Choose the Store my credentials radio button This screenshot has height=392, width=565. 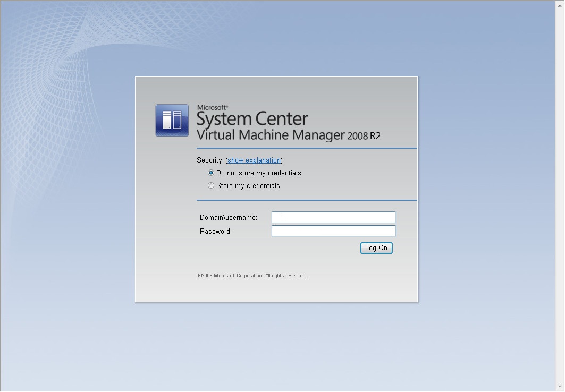[x=211, y=186]
